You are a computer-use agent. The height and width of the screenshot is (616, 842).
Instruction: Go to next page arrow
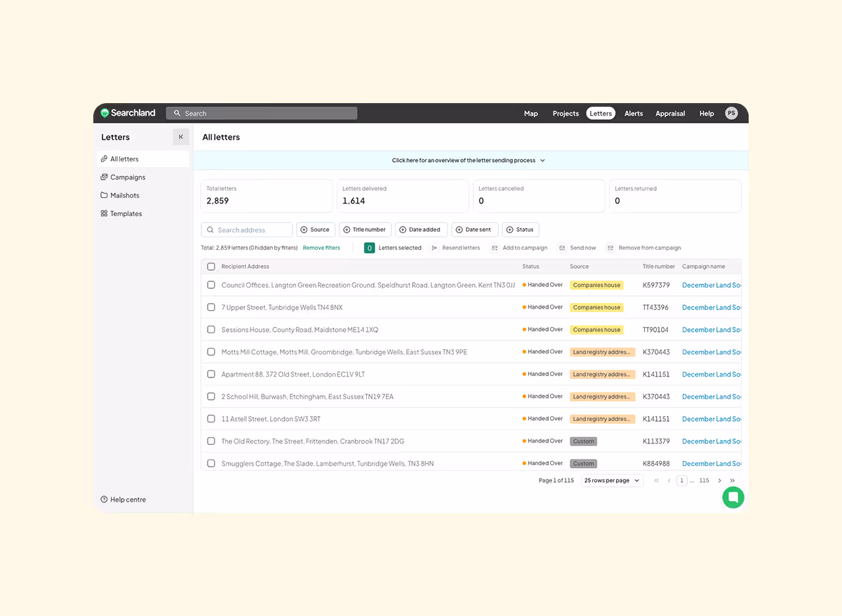pyautogui.click(x=719, y=481)
